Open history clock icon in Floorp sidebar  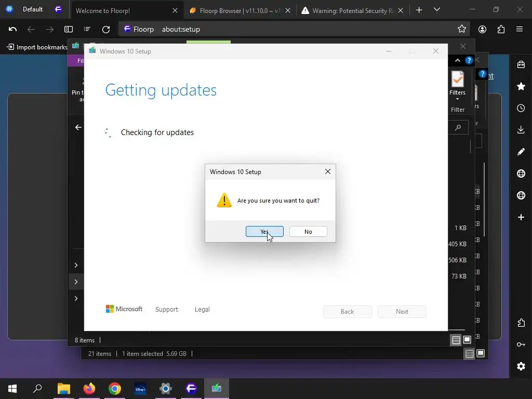click(521, 108)
